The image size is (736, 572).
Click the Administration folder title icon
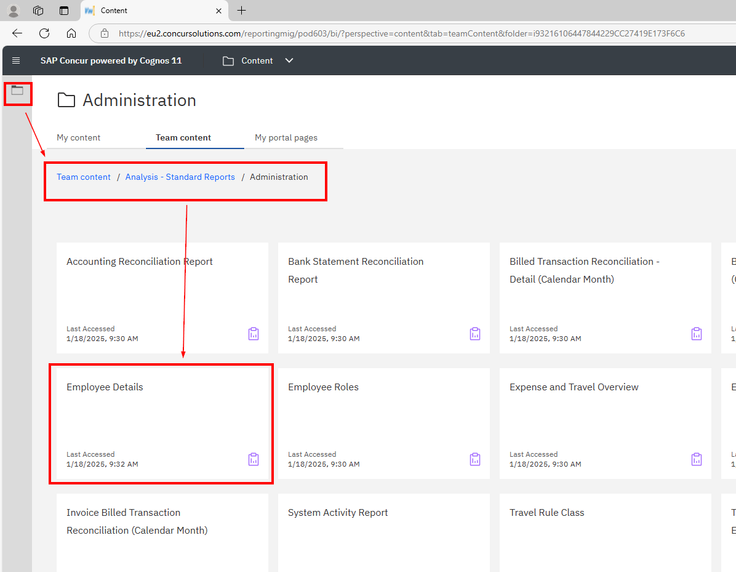[x=66, y=100]
